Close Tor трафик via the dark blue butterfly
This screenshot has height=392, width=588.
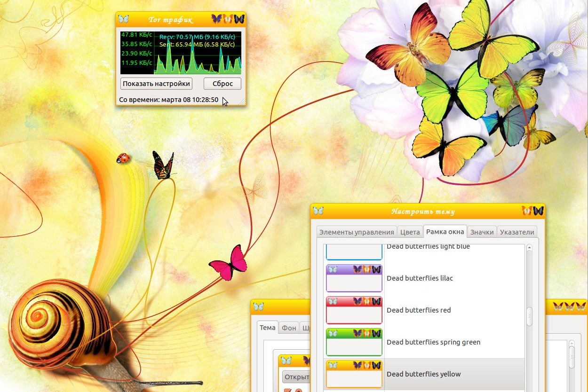[239, 19]
